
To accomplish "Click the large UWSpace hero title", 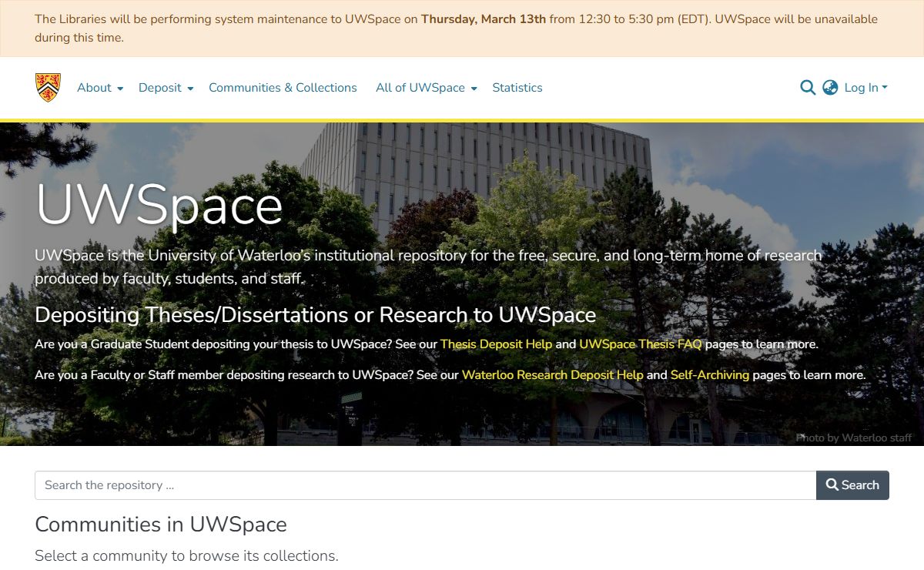I will (x=159, y=206).
